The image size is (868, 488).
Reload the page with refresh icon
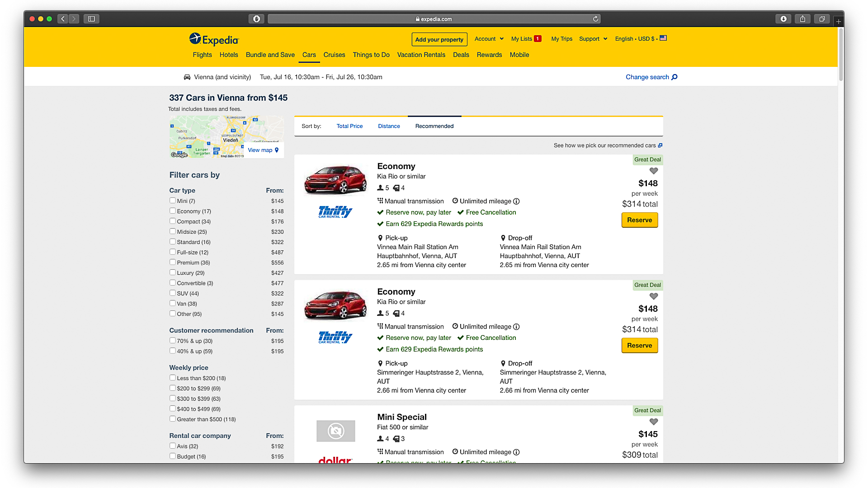tap(595, 19)
